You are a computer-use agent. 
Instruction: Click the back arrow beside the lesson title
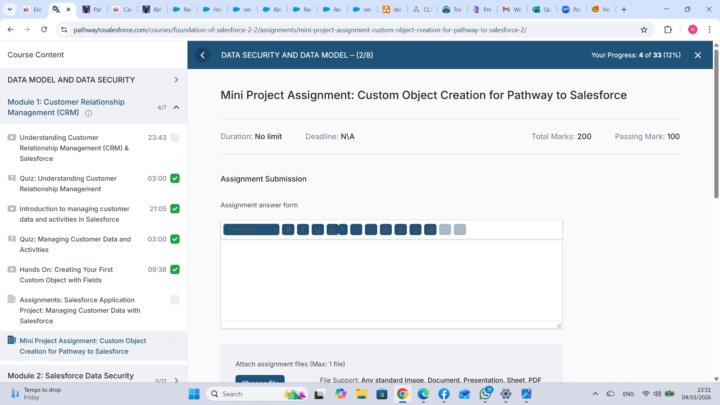point(203,55)
